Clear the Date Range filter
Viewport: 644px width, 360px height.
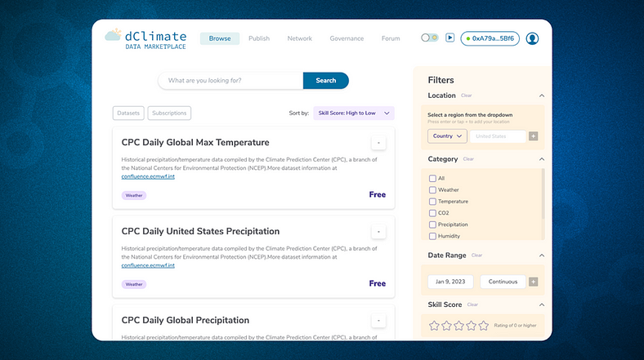476,256
